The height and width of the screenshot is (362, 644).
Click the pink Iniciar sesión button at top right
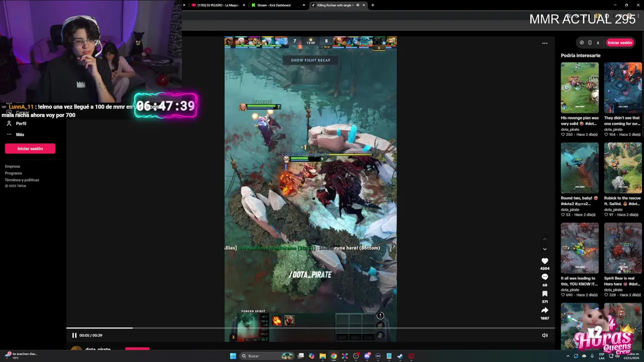(619, 43)
